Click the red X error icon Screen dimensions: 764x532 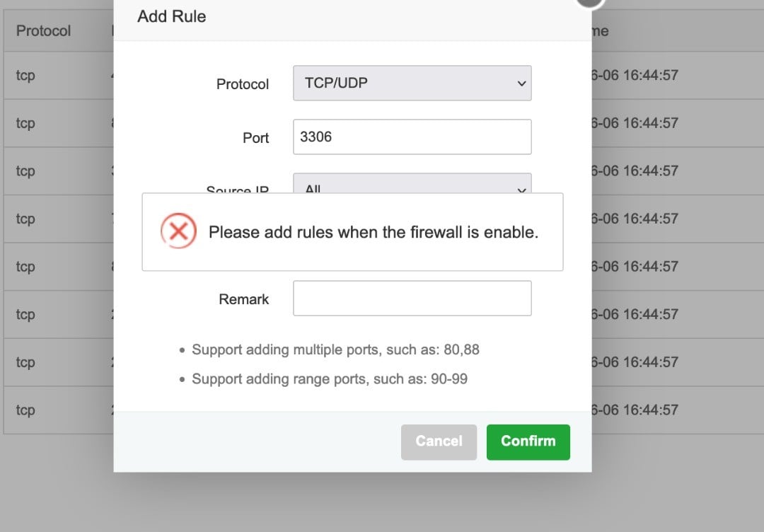pos(178,231)
